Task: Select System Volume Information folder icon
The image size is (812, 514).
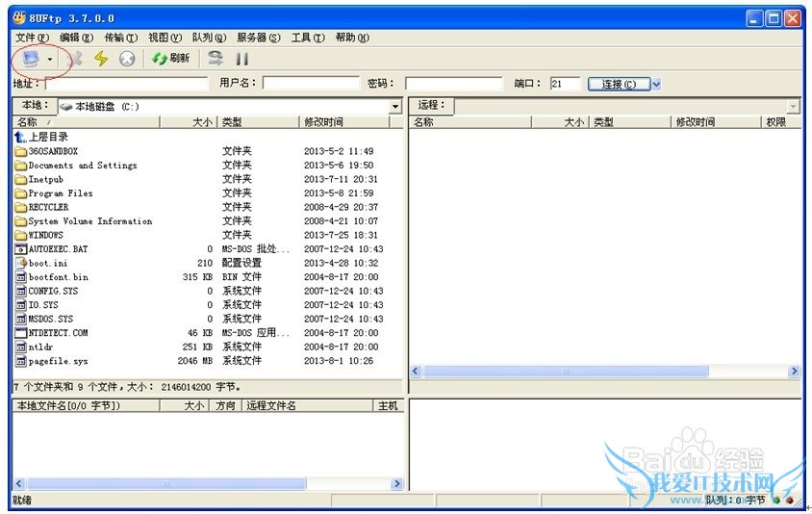Action: click(x=21, y=221)
